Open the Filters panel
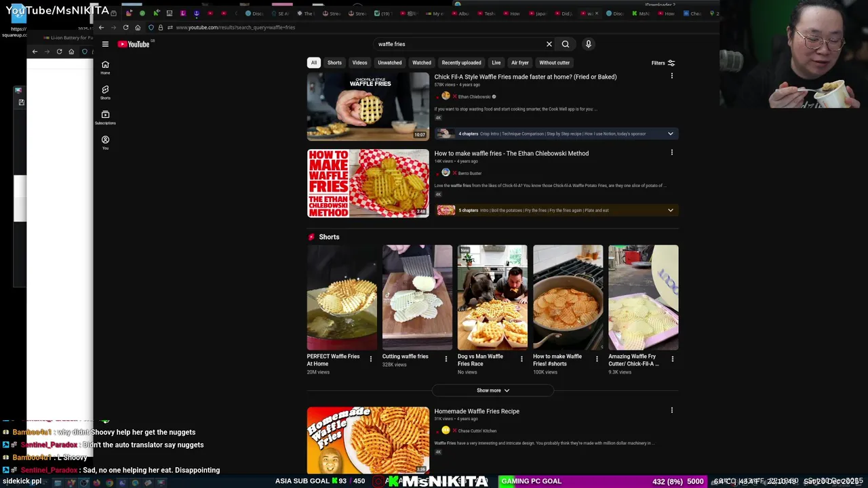This screenshot has width=868, height=488. [x=663, y=63]
